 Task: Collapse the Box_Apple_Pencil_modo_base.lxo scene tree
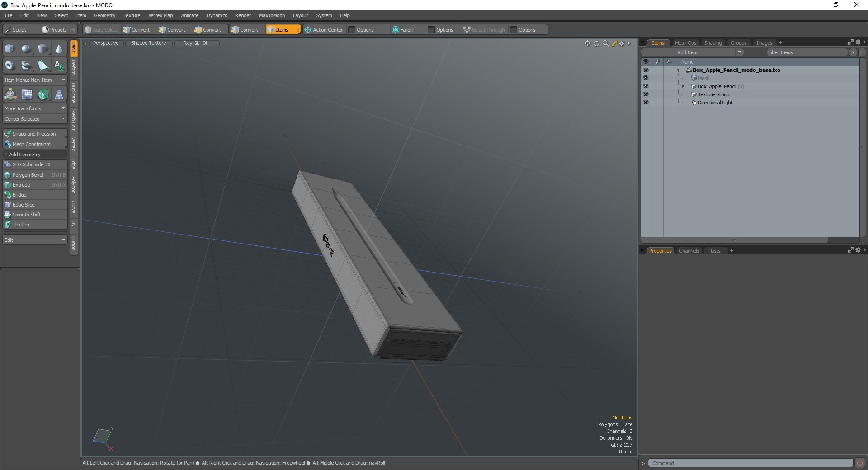[679, 70]
